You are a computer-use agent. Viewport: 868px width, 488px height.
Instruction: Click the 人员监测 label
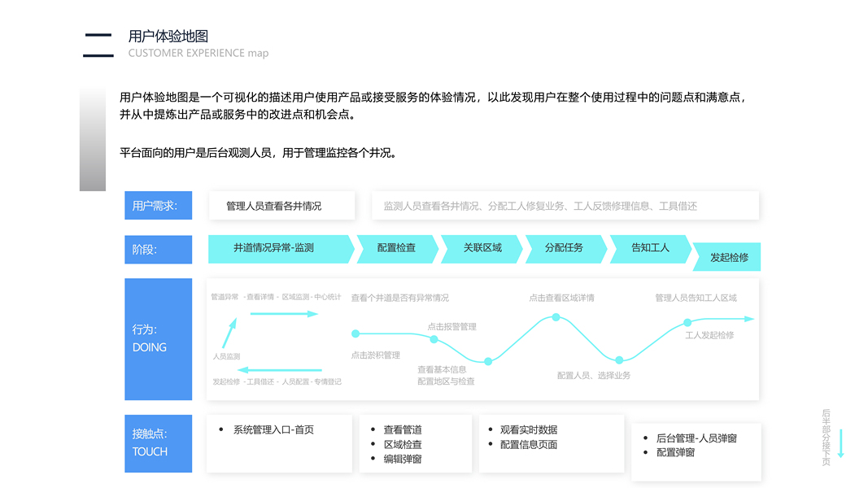click(x=226, y=356)
